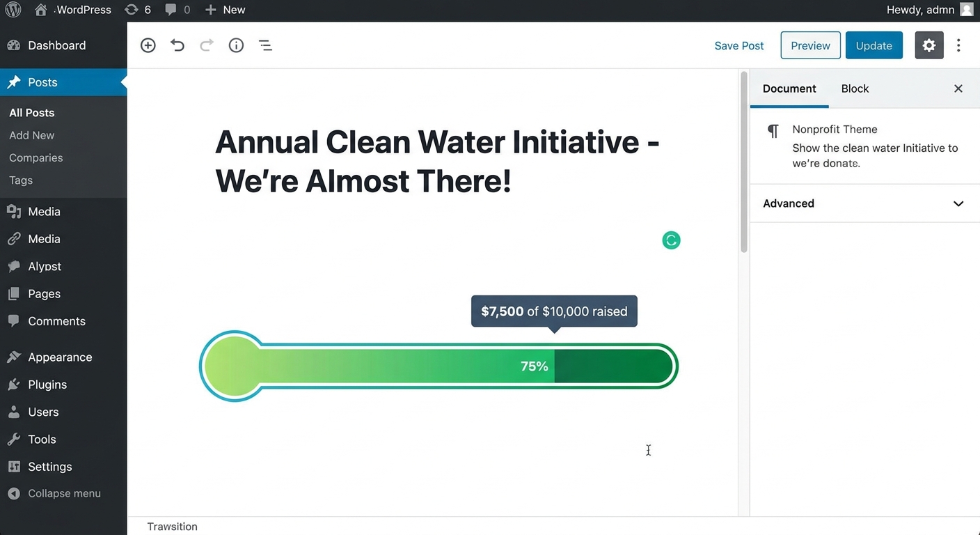Click the Update button
Screen dimensions: 980x535
click(874, 45)
